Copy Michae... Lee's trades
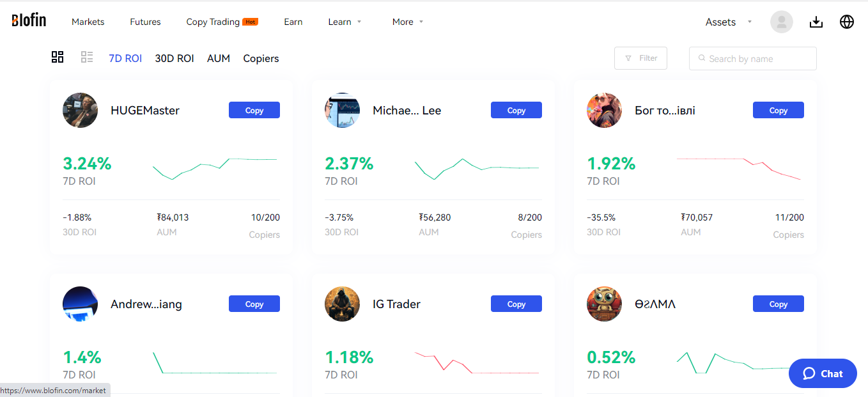868x397 pixels. (516, 110)
